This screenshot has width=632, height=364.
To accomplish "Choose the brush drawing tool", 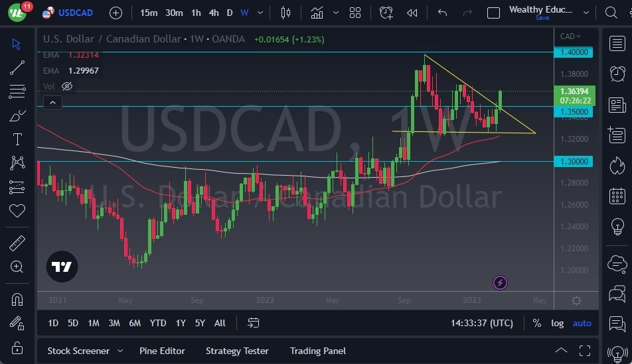I will click(x=17, y=115).
